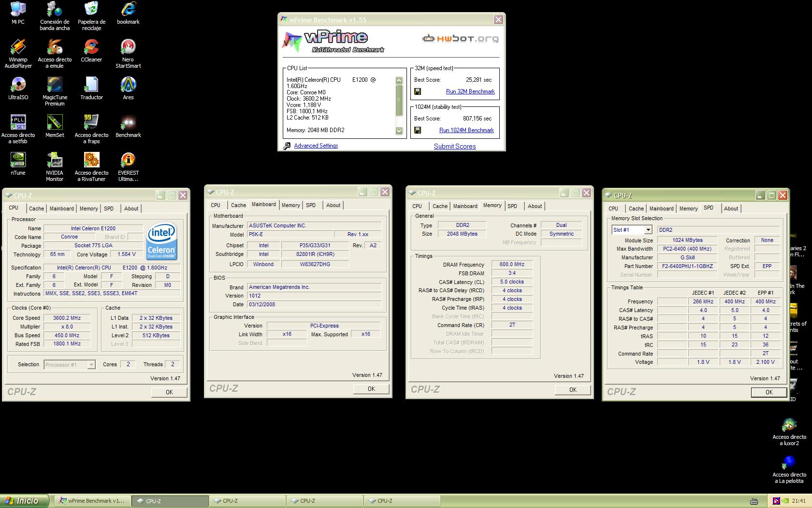Open Papelera de reciclaje icon
Screen dimensions: 812x508
pyautogui.click(x=91, y=16)
